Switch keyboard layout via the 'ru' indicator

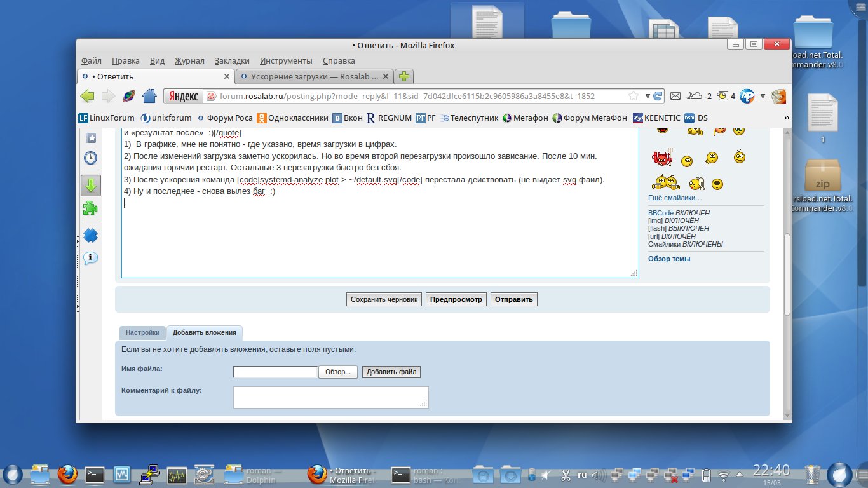coord(582,475)
